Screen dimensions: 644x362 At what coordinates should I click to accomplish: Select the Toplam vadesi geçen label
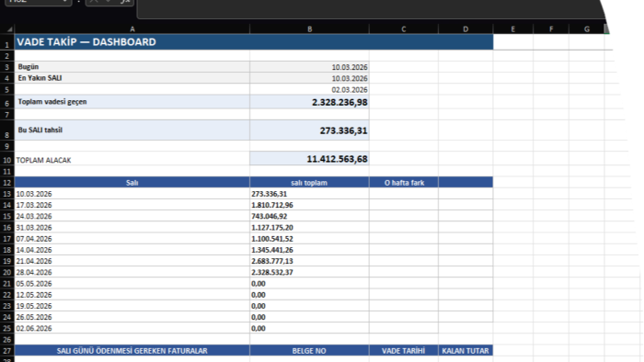tap(132, 102)
